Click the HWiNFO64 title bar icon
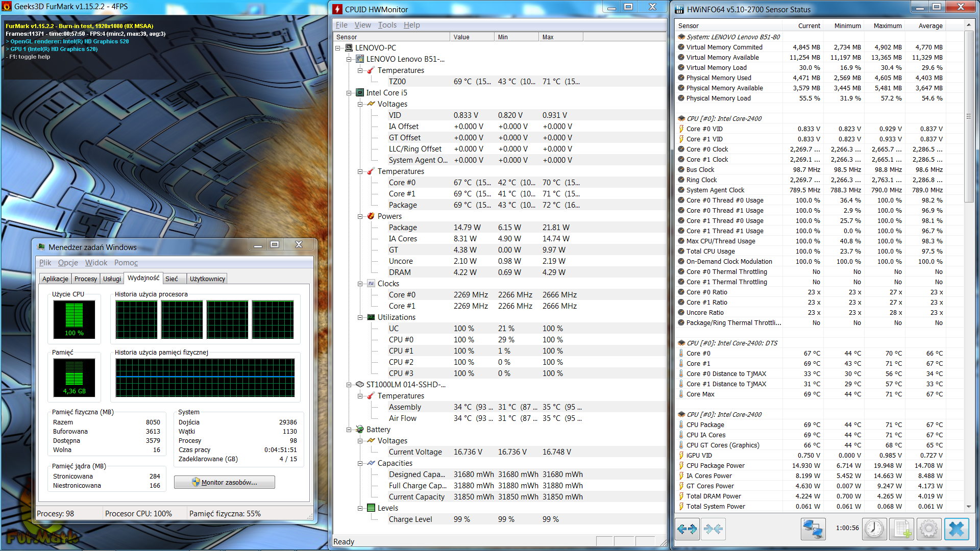The width and height of the screenshot is (980, 551). coord(679,9)
